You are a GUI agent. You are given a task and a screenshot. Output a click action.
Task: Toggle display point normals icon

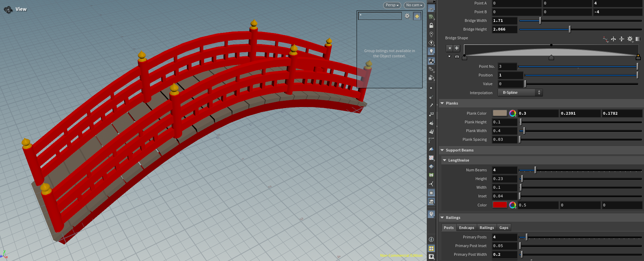[431, 97]
